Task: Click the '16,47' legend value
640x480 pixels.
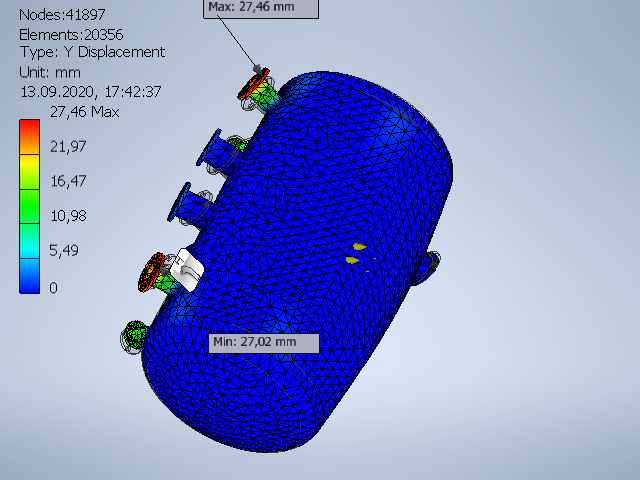Action: [68, 181]
